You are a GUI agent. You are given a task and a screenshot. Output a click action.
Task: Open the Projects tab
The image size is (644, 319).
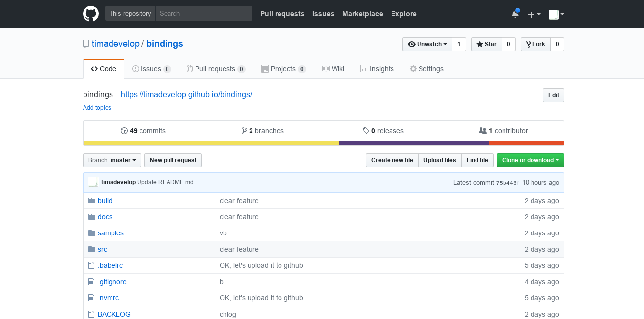click(x=283, y=69)
